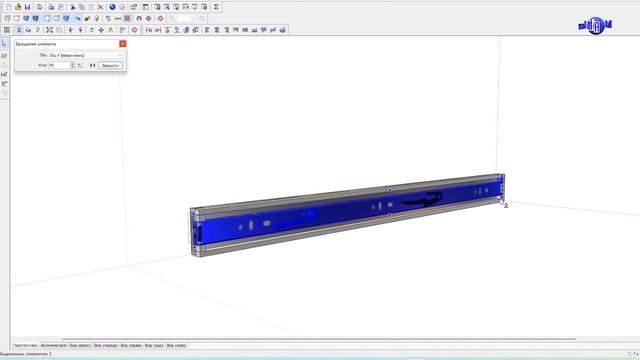Cut selection with the scissors icon

[x=73, y=7]
